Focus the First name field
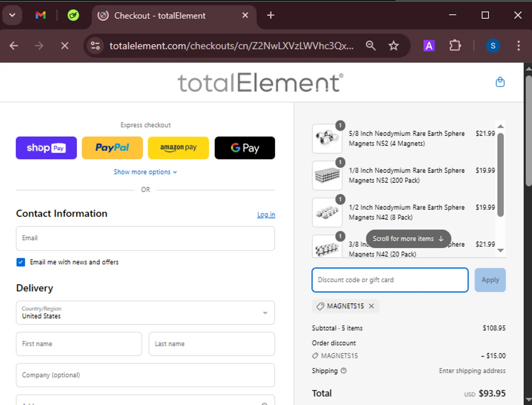The height and width of the screenshot is (405, 532). (79, 344)
